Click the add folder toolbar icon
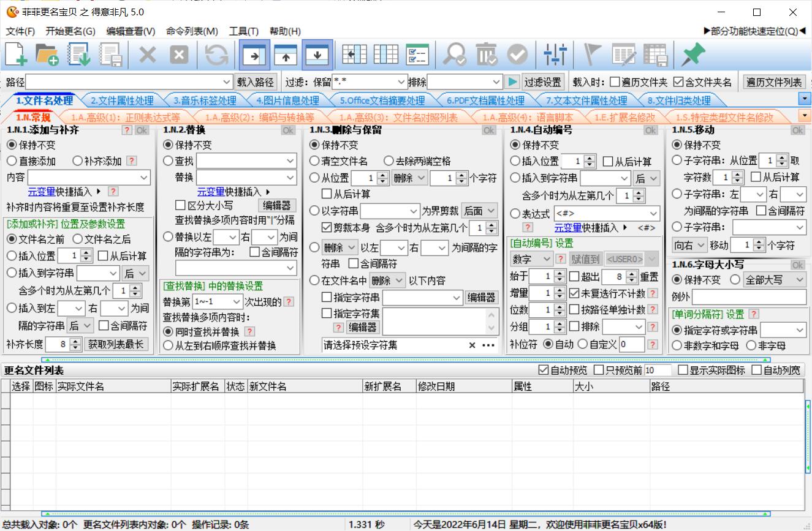 (x=46, y=55)
